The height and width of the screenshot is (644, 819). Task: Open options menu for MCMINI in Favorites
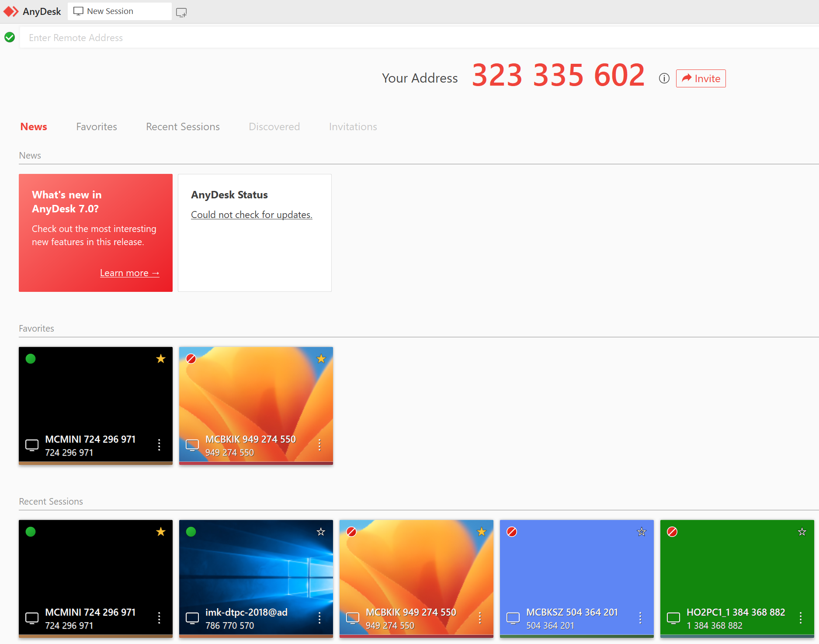point(159,445)
